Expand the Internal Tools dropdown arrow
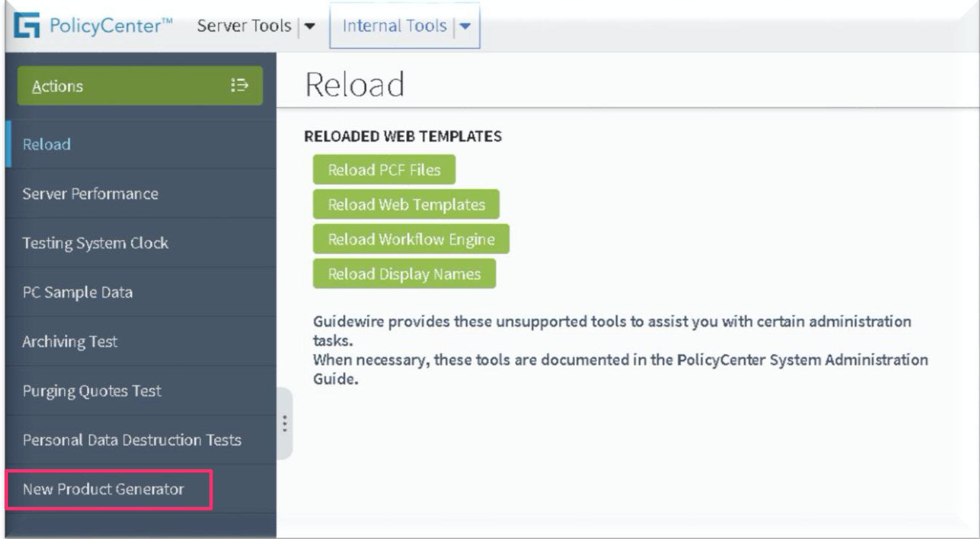980x539 pixels. pos(465,26)
